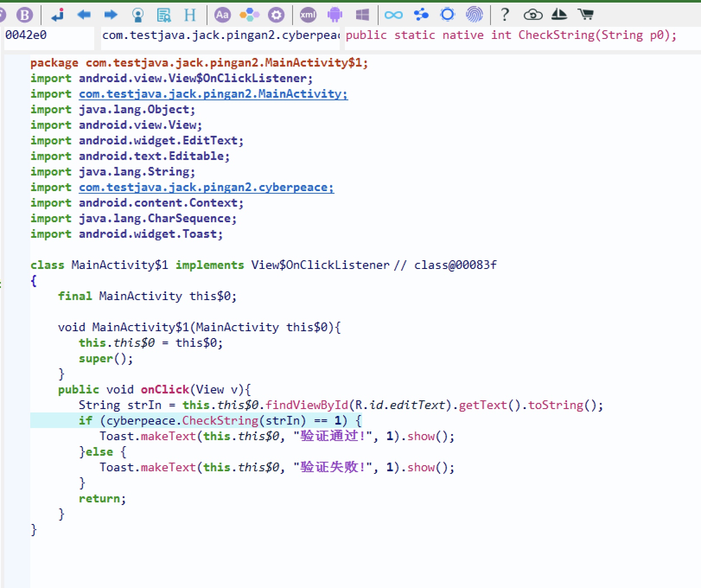Open the purple gear settings icon
The width and height of the screenshot is (701, 588).
[x=276, y=15]
